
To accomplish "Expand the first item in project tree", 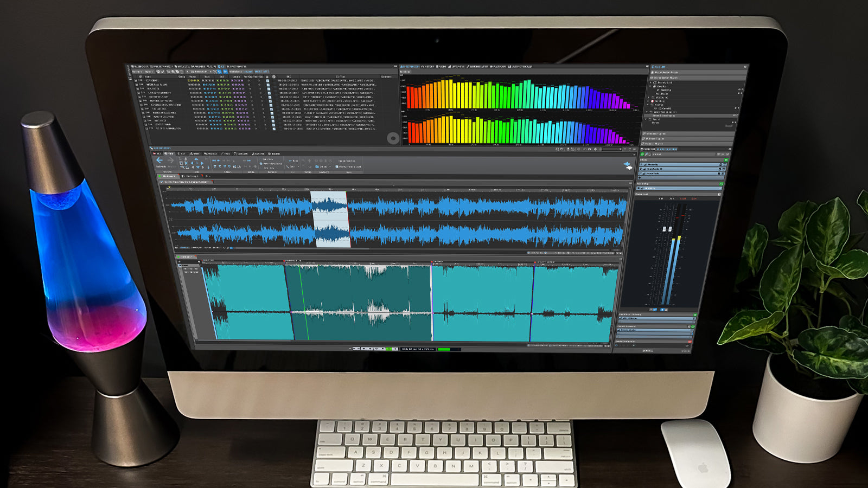I will pos(651,82).
